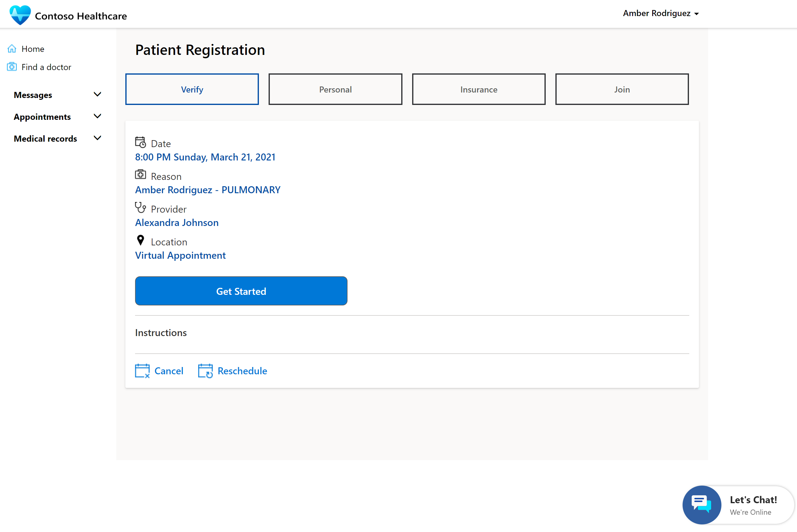Click the Get Started button
Screen dimensions: 797x532
(x=241, y=291)
